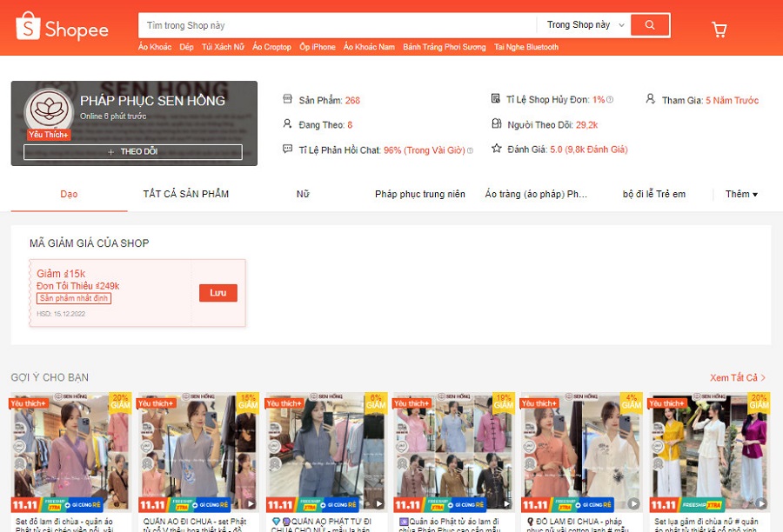Screen dimensions: 783x532
Task: Click the Tìm trong Shop này search field
Action: tap(338, 25)
